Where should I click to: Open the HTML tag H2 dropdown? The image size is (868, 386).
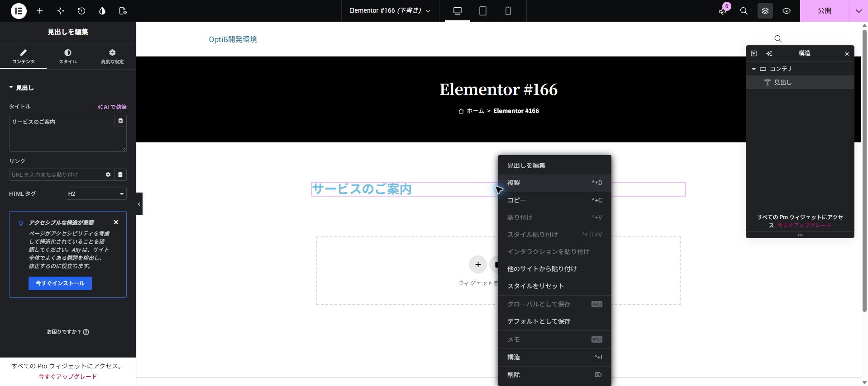coord(96,194)
